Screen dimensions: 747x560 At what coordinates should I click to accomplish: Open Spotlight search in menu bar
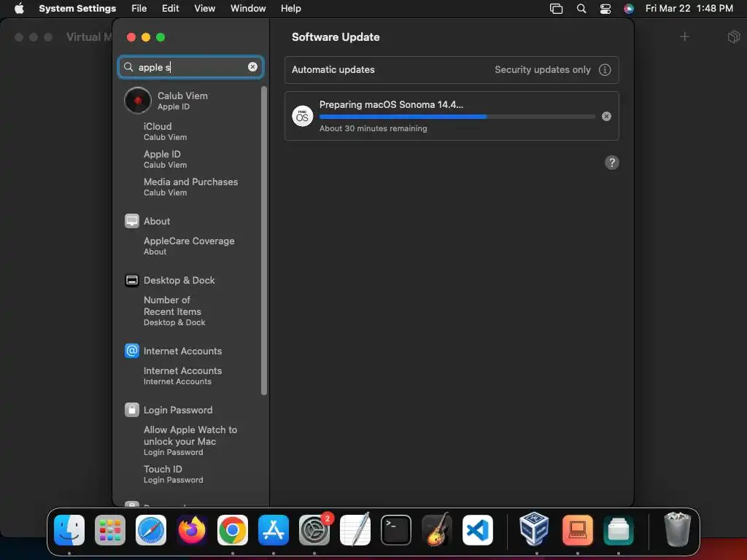point(581,9)
